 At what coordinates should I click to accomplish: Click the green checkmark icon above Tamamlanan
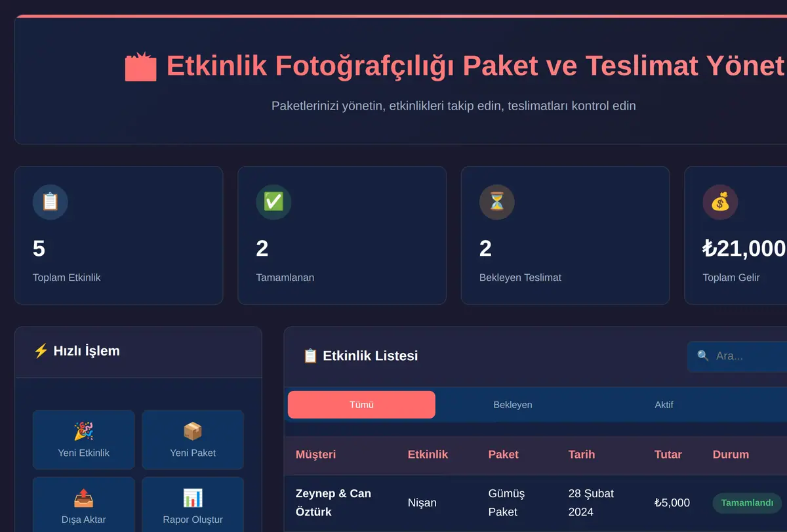click(x=273, y=202)
